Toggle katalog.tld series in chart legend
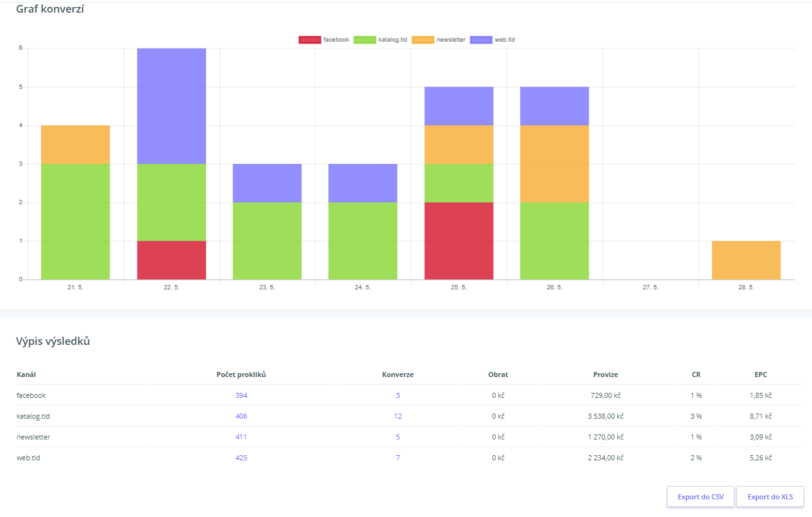The image size is (812, 517). pyautogui.click(x=381, y=40)
